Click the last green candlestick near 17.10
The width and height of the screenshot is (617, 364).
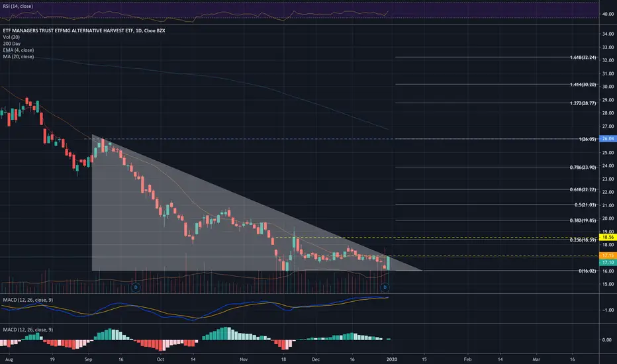(389, 263)
